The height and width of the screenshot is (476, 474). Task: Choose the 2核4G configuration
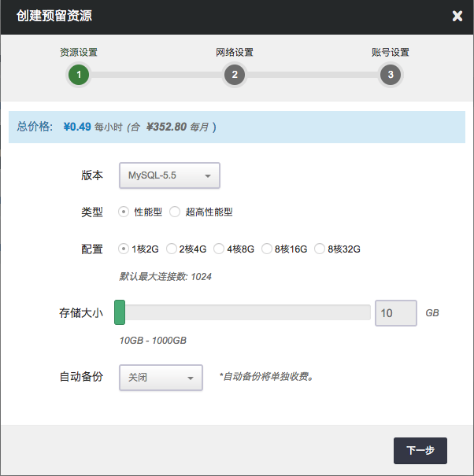coord(171,249)
